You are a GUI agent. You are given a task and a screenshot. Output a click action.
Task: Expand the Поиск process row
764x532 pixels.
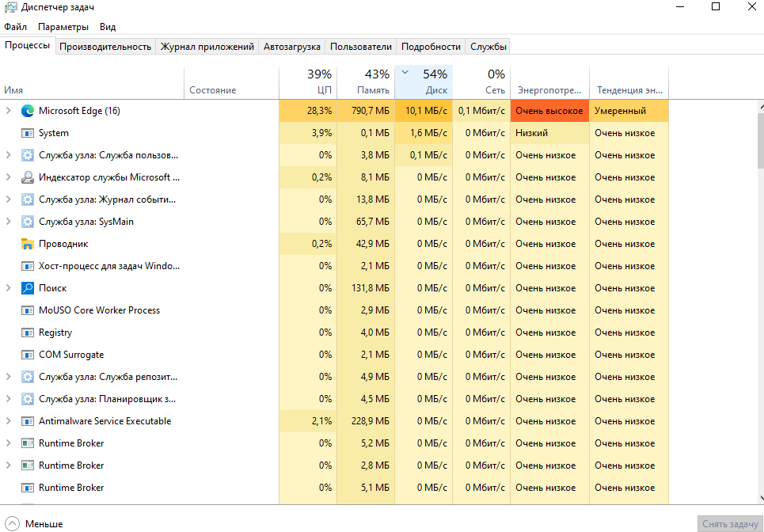(x=8, y=288)
